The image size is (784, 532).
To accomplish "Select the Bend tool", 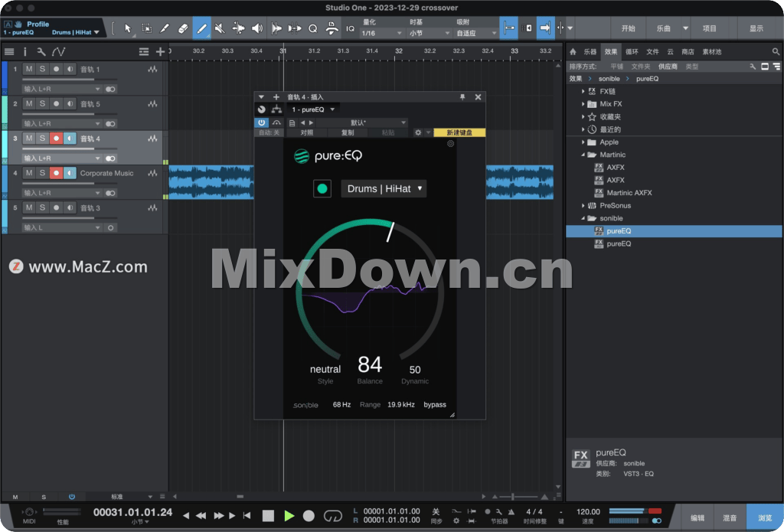I will pyautogui.click(x=239, y=28).
